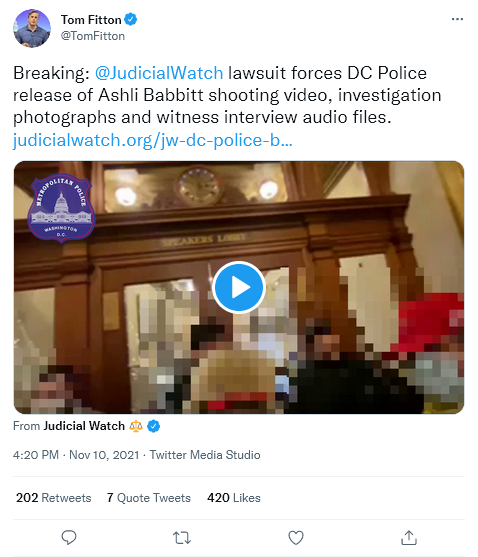Click the tweet timestamp 4:20 PM Nov 10, 2021
This screenshot has width=478, height=557.
[76, 455]
